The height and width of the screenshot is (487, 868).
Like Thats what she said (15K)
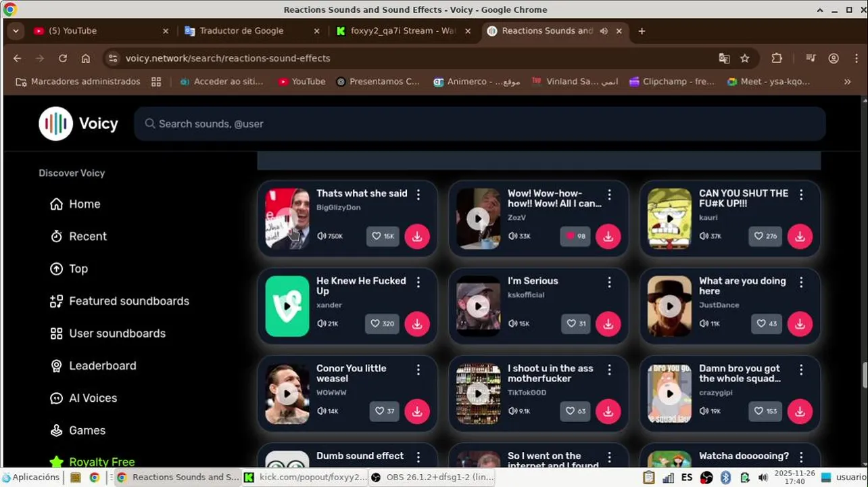pyautogui.click(x=383, y=236)
